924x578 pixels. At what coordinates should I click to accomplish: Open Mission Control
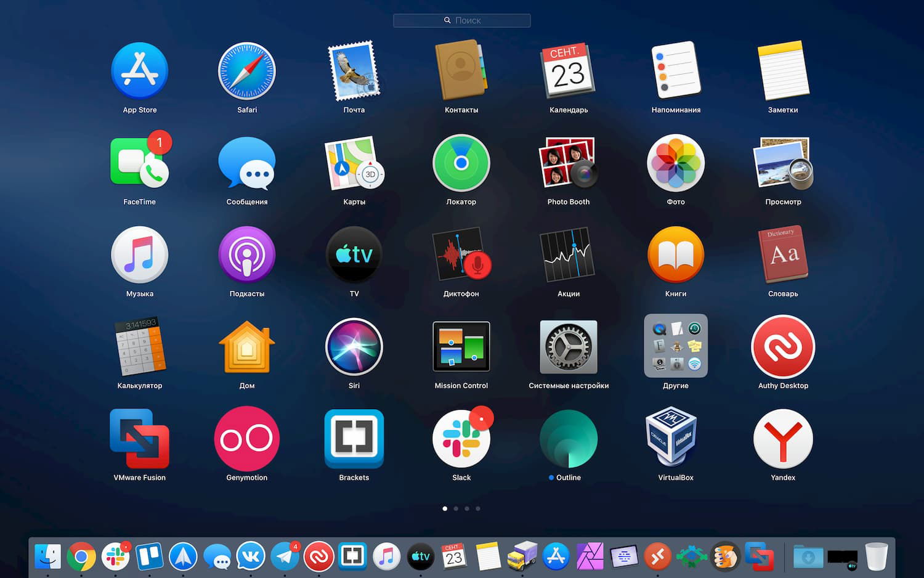pos(461,346)
